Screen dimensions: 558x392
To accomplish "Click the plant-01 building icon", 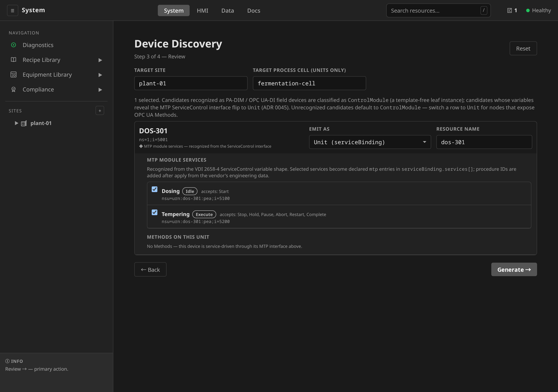I will click(24, 123).
